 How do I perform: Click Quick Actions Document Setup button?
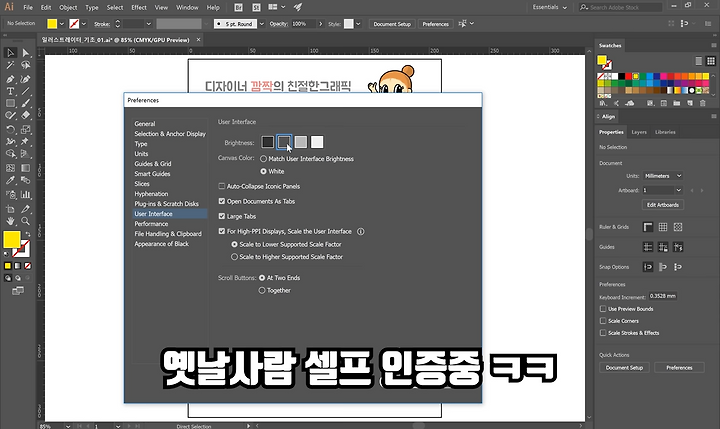[x=624, y=367]
